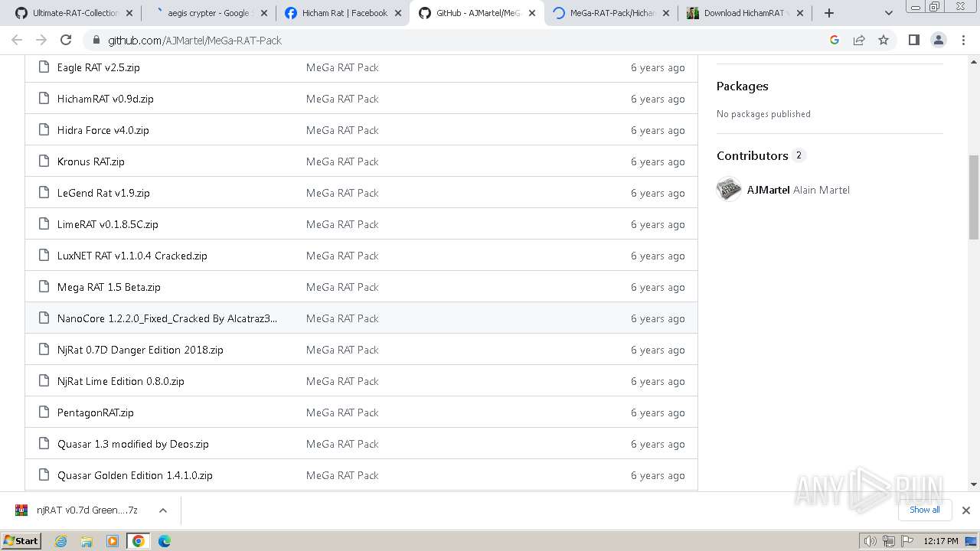The width and height of the screenshot is (980, 551).
Task: Open the Chrome profile avatar
Action: (x=939, y=40)
